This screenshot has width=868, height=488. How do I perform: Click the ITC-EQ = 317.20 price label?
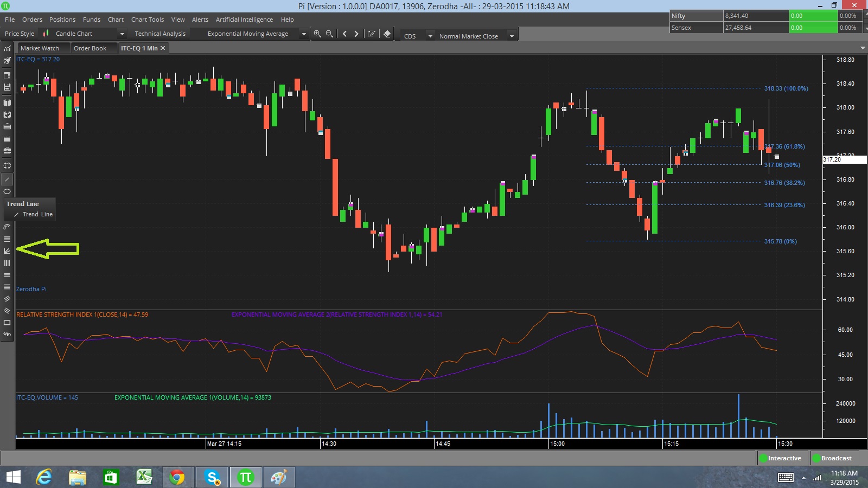[x=38, y=59]
